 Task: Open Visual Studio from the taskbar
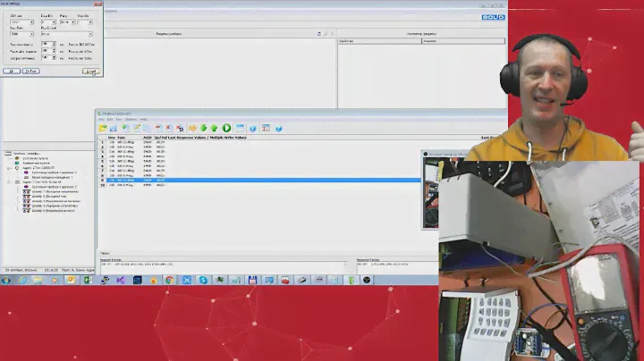pos(120,280)
